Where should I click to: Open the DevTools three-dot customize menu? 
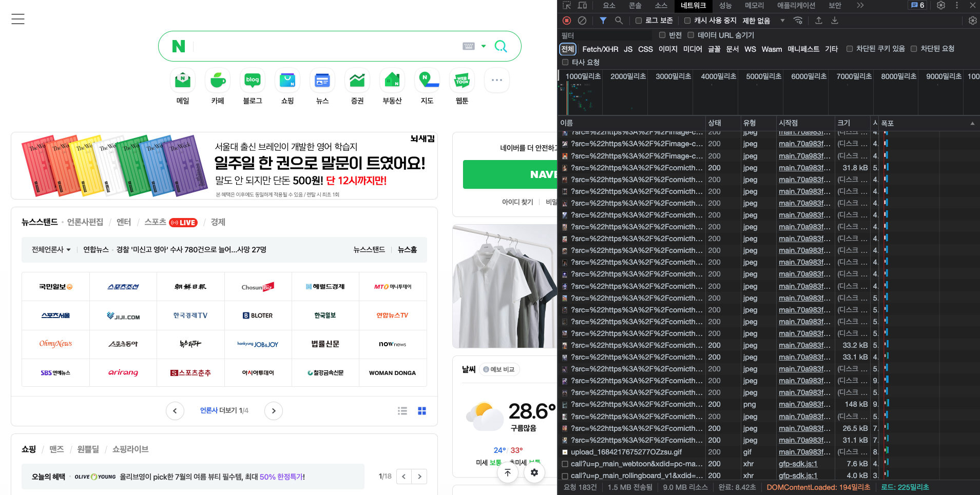click(x=957, y=5)
